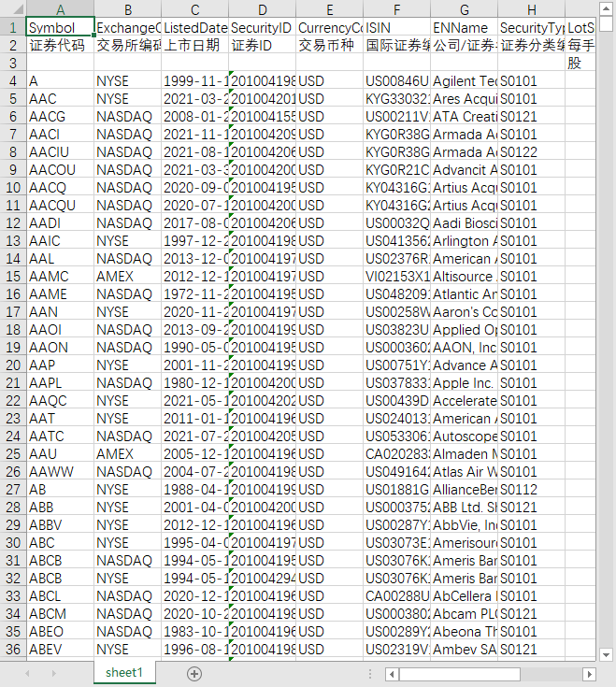This screenshot has width=616, height=687.
Task: Select the ABEV symbol cell
Action: click(61, 650)
